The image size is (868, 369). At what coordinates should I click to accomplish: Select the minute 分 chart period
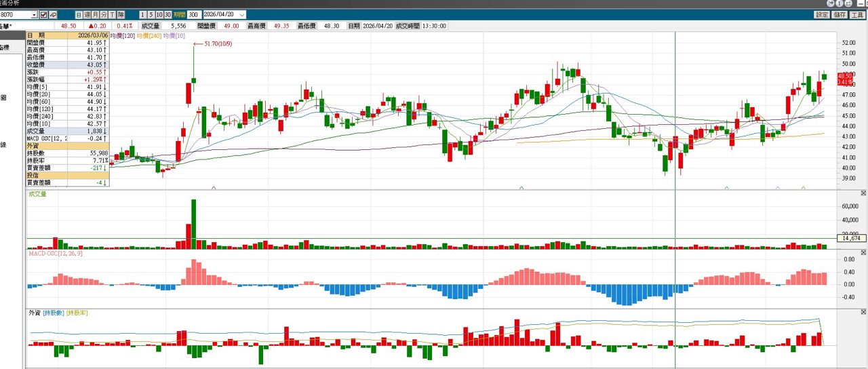pyautogui.click(x=103, y=14)
